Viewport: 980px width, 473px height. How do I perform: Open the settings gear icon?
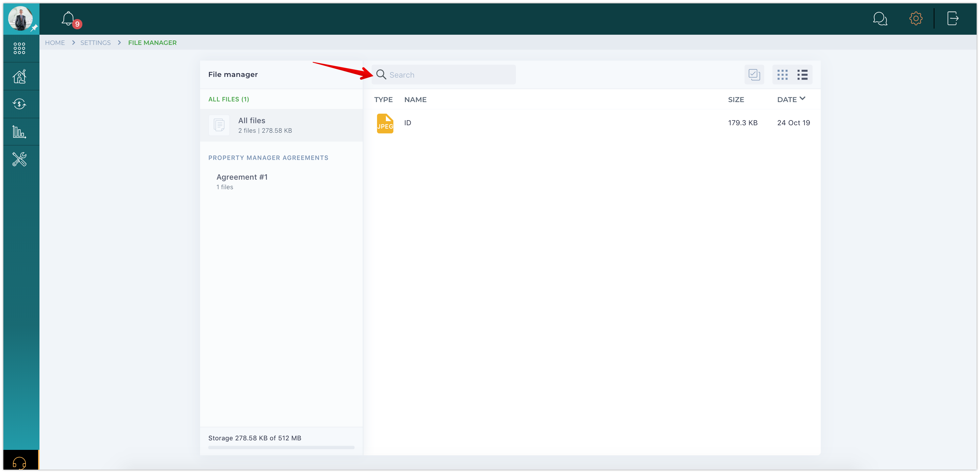[x=916, y=18]
